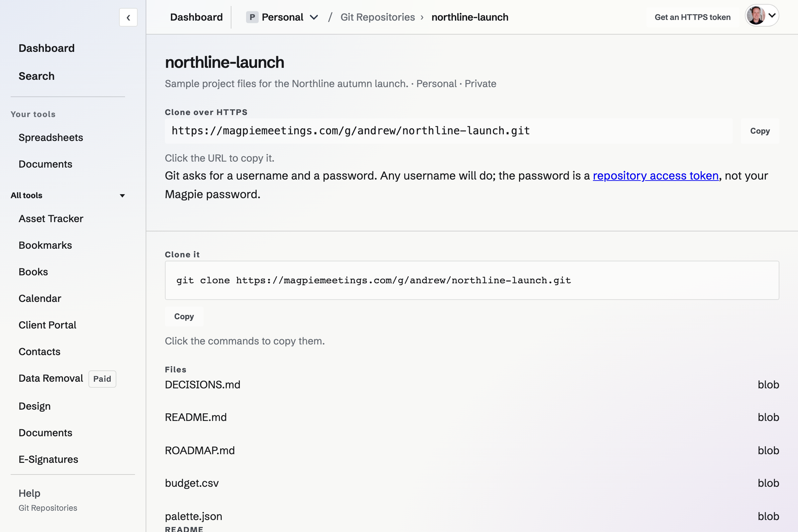Open Design tool
This screenshot has width=798, height=532.
coord(35,406)
